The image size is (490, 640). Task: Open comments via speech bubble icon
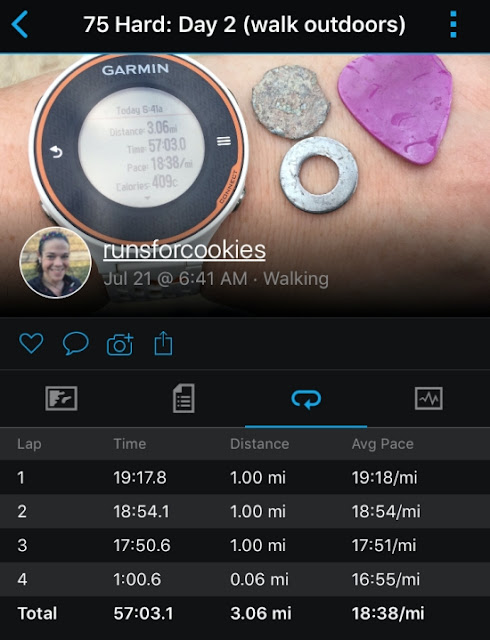[76, 343]
